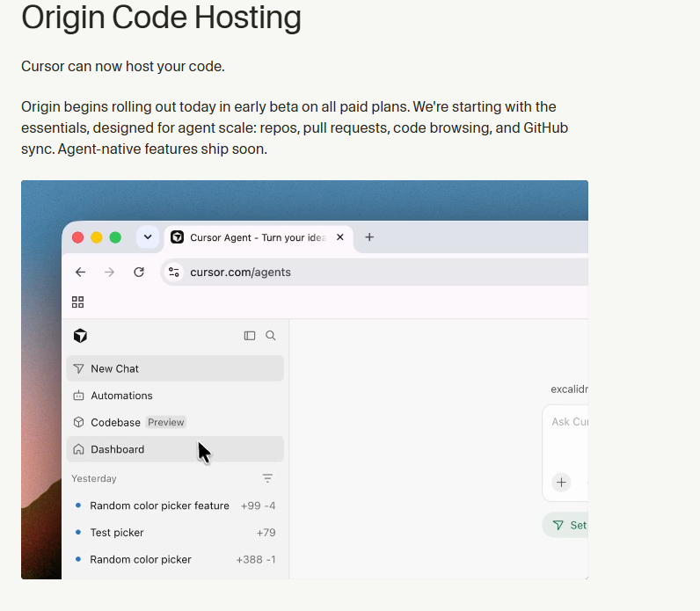Open the Test picker chat
Screen dimensions: 700x611
(x=175, y=533)
